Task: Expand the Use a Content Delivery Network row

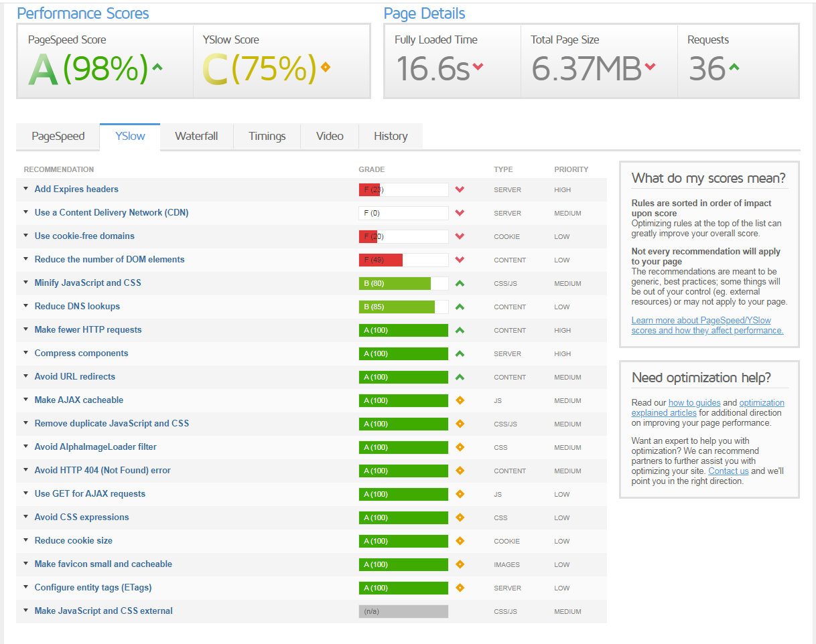Action: point(111,213)
